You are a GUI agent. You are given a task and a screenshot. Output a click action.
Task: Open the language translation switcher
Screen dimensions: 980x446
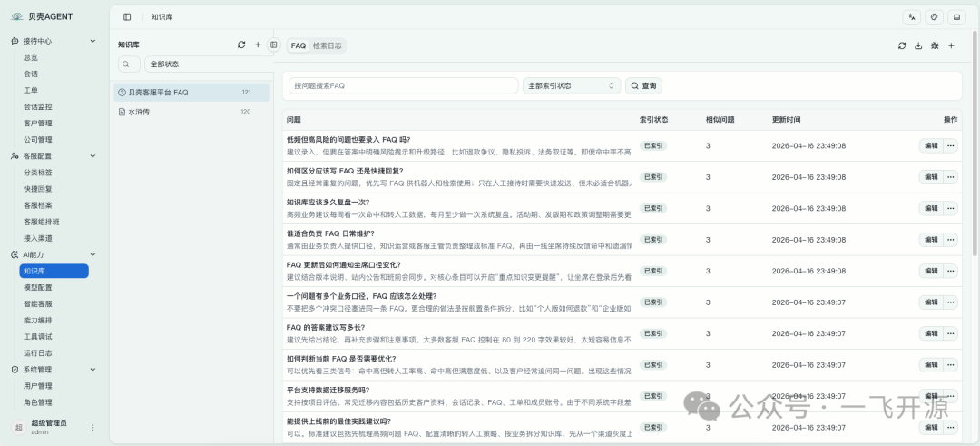pyautogui.click(x=912, y=17)
